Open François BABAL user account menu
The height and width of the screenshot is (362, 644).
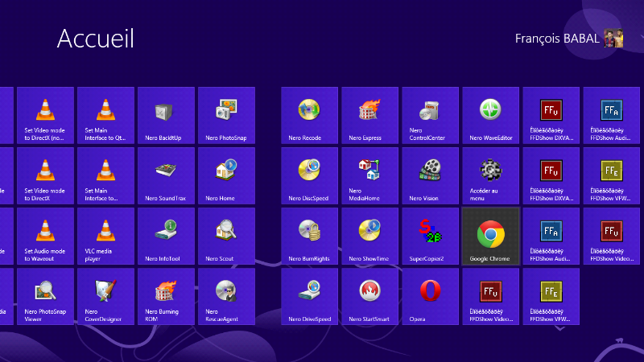557,39
